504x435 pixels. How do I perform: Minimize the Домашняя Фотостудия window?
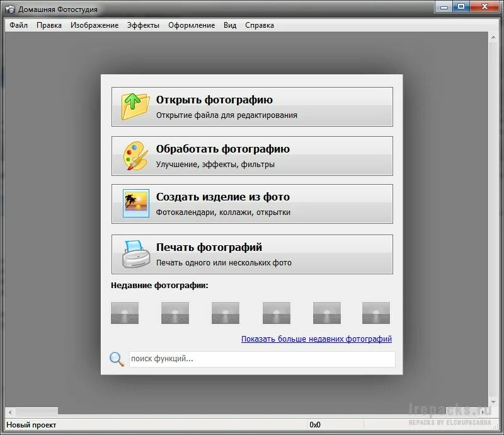[444, 7]
